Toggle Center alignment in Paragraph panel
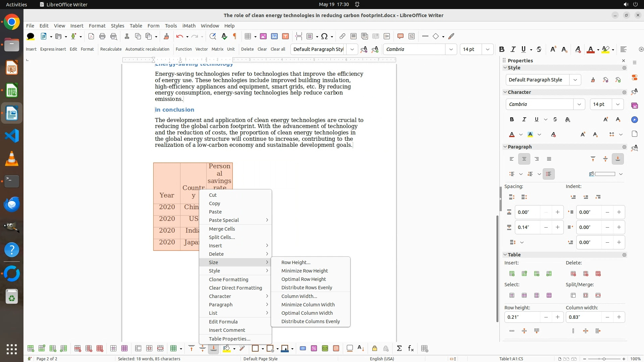 (x=524, y=159)
